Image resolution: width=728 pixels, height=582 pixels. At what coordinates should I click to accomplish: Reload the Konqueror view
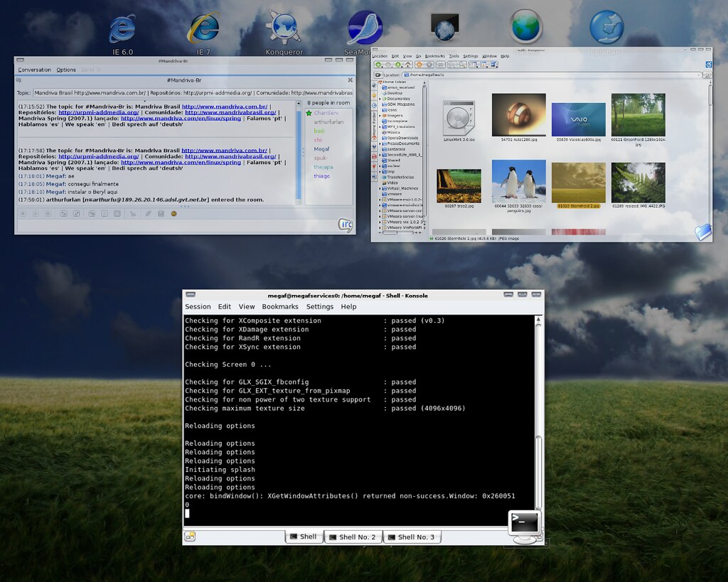click(419, 65)
